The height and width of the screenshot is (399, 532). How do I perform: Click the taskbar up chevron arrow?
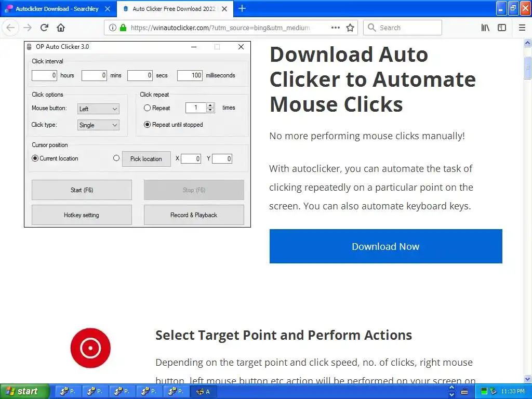pyautogui.click(x=451, y=388)
